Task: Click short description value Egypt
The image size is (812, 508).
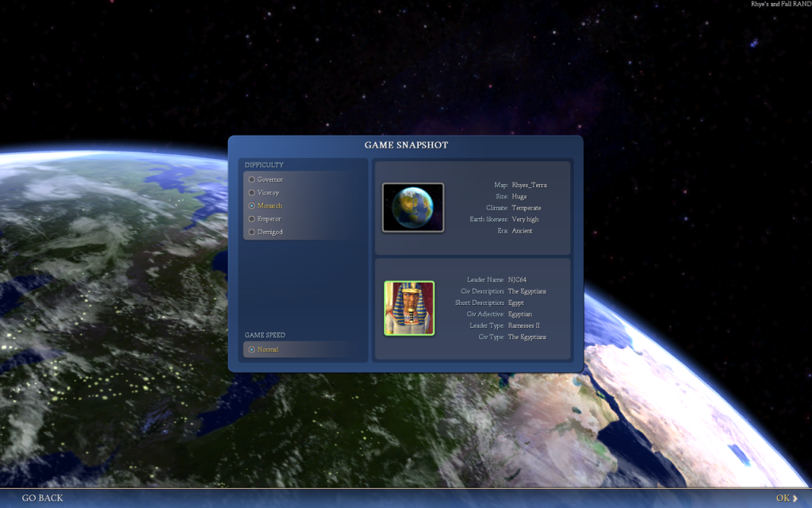Action: [x=515, y=302]
